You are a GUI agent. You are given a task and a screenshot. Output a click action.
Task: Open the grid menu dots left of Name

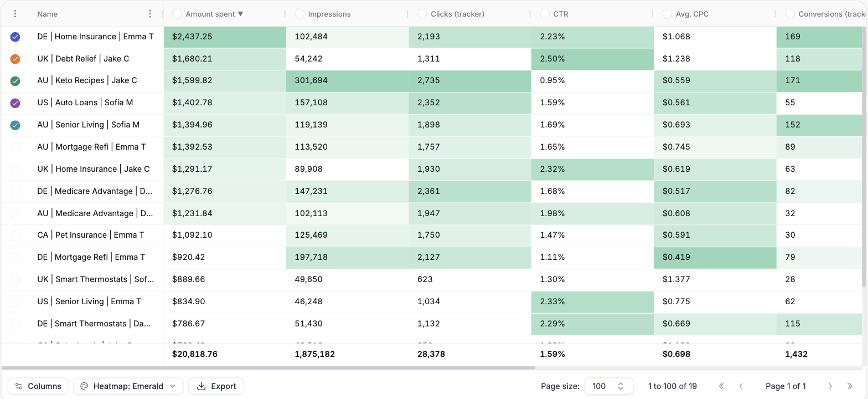[x=15, y=14]
